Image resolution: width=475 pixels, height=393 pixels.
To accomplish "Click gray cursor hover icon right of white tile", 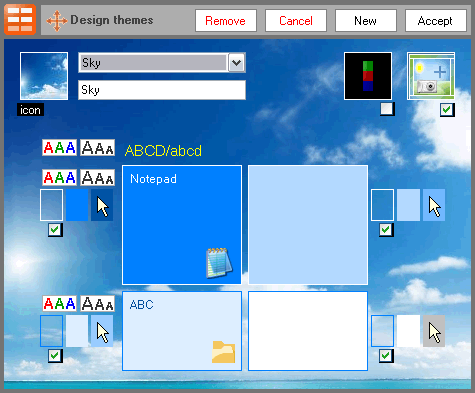I will [434, 331].
